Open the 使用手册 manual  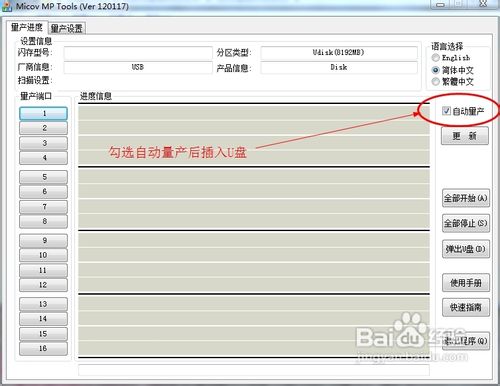click(466, 283)
